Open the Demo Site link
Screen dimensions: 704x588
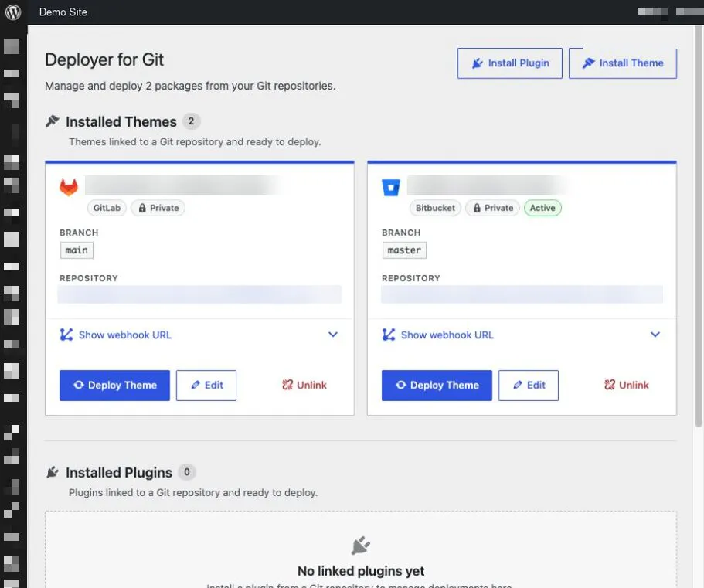[63, 12]
